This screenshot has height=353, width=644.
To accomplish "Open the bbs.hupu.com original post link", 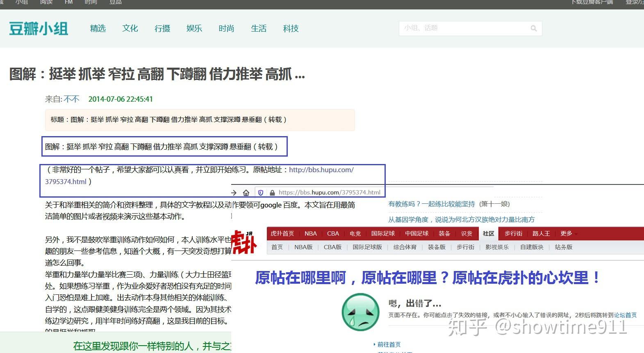I will coord(321,170).
